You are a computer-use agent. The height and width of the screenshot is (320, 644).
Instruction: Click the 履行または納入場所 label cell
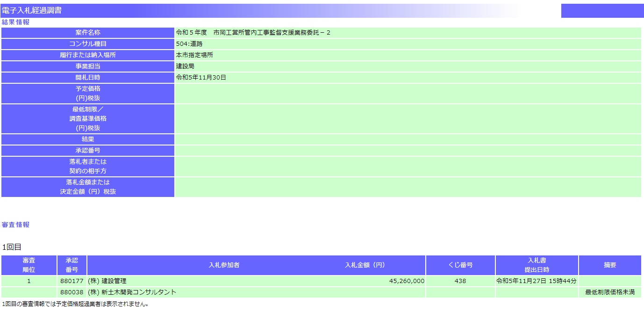pos(88,55)
